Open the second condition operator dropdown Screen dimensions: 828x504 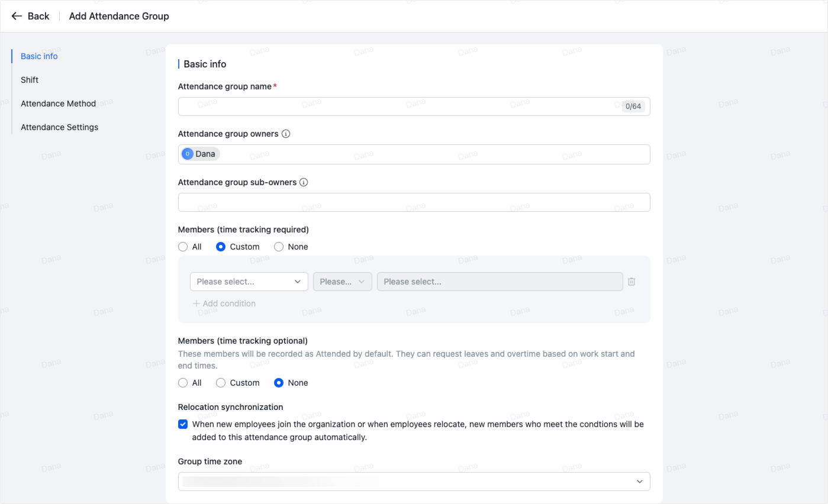pyautogui.click(x=342, y=282)
